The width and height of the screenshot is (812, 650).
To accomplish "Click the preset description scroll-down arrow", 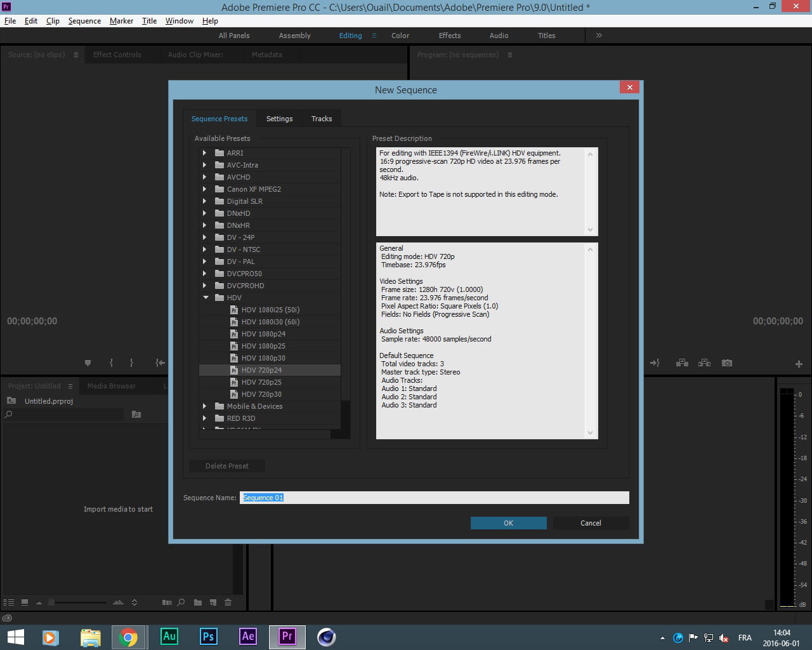I will coord(590,230).
